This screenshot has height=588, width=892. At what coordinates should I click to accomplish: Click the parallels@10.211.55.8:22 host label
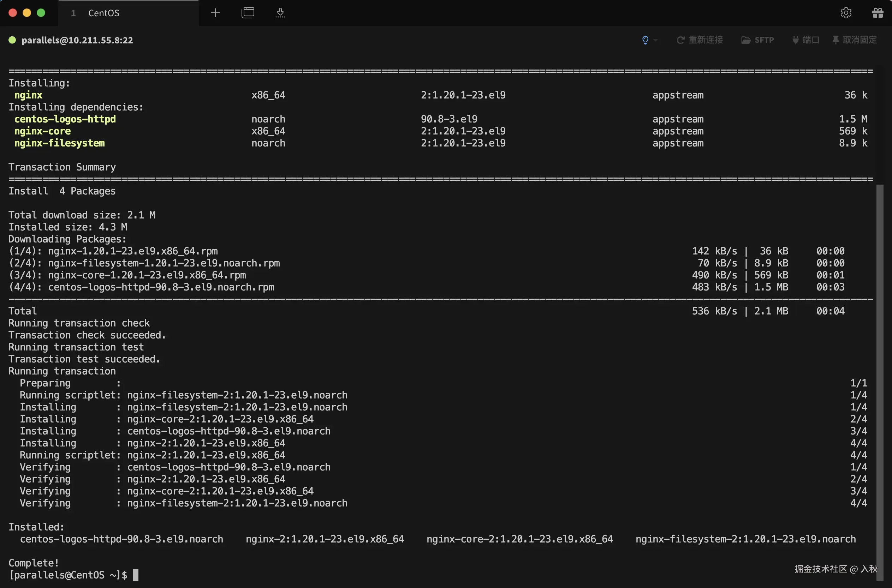pyautogui.click(x=77, y=40)
